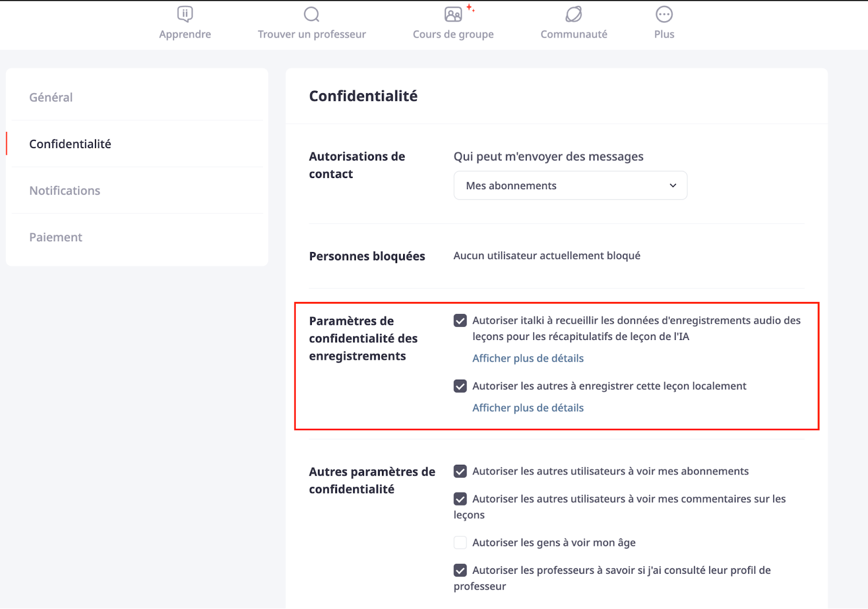Open the Apprendre chat bubble icon
Screen dimensions: 868x609
[185, 14]
